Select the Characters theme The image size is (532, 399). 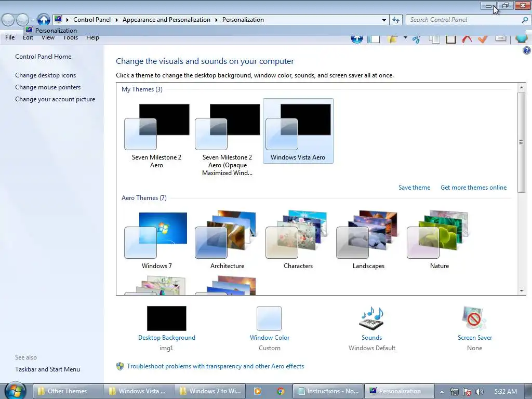pyautogui.click(x=298, y=240)
